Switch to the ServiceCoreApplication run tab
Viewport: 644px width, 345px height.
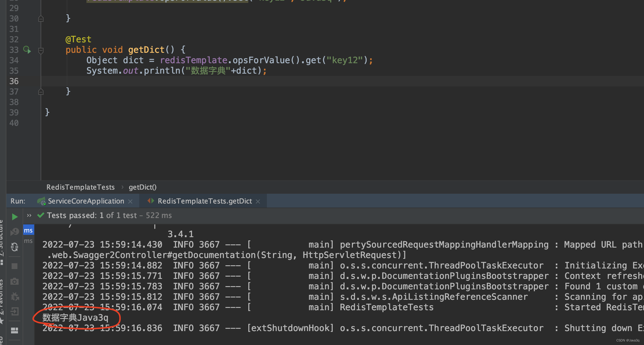pos(86,201)
